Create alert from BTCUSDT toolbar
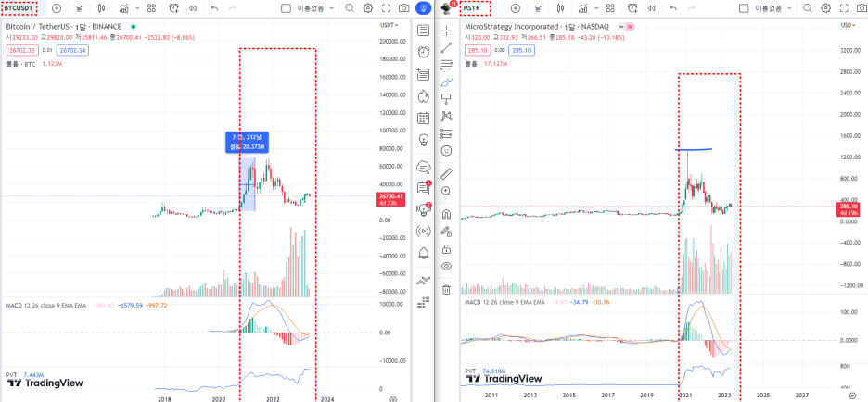The width and height of the screenshot is (868, 402). point(174,8)
